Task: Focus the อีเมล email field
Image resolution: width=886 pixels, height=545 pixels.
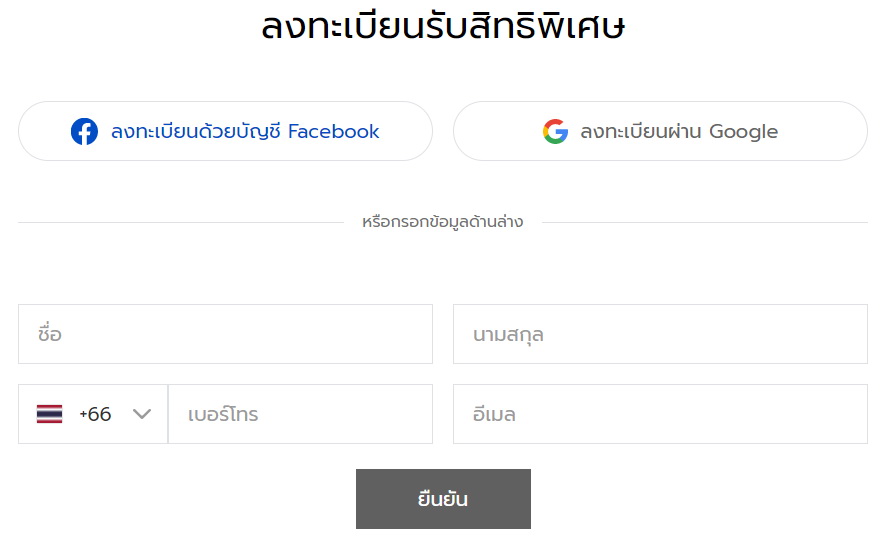Action: click(660, 414)
